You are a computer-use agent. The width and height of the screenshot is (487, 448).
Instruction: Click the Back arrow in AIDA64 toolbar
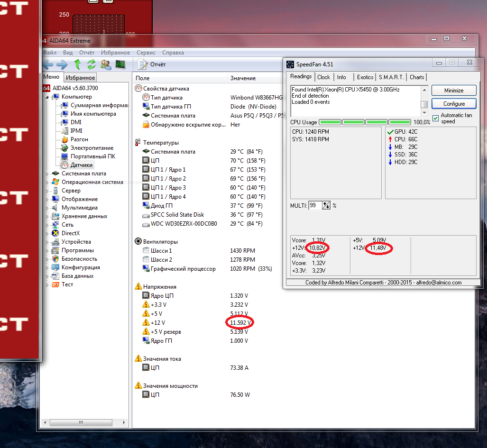click(47, 64)
